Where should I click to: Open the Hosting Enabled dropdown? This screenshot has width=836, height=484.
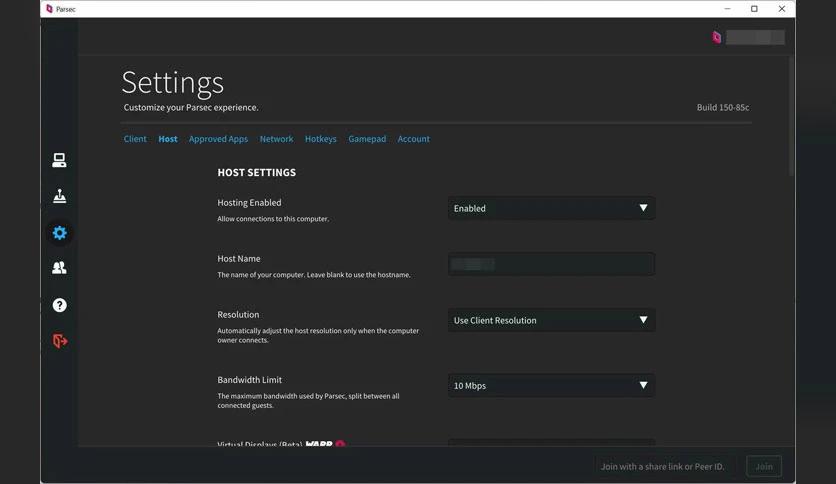551,208
